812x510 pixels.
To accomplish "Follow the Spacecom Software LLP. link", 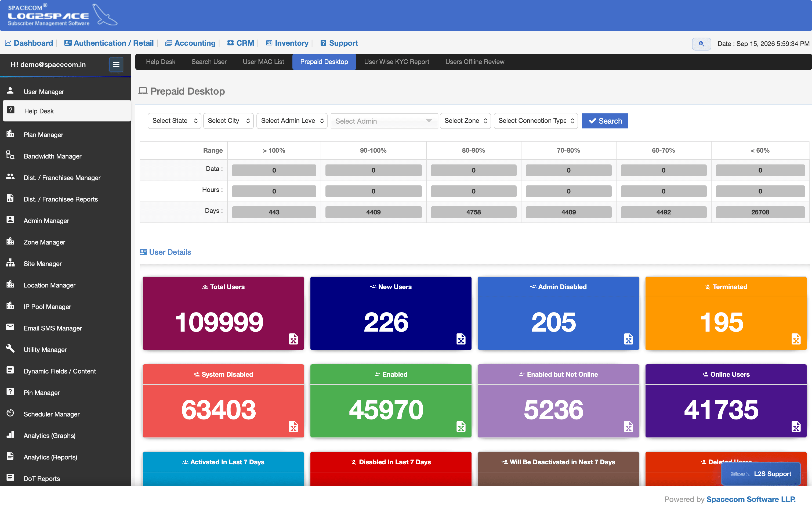I will (x=751, y=499).
